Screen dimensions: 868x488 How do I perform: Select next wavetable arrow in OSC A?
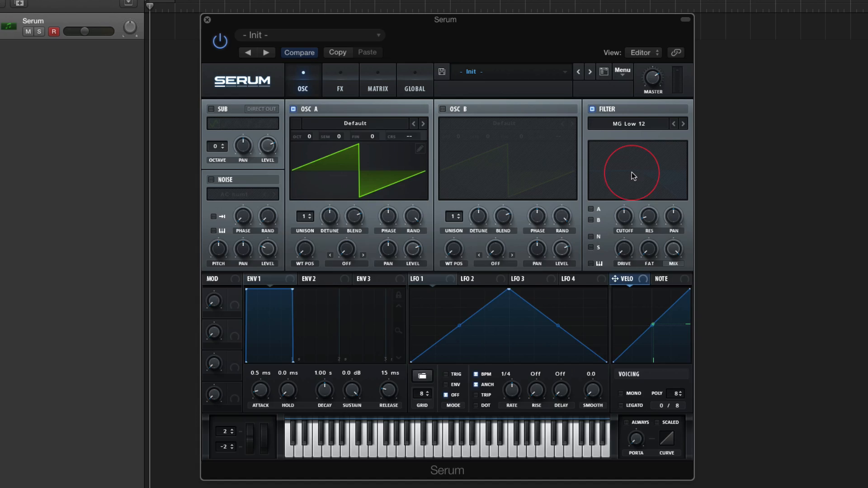[x=423, y=123]
